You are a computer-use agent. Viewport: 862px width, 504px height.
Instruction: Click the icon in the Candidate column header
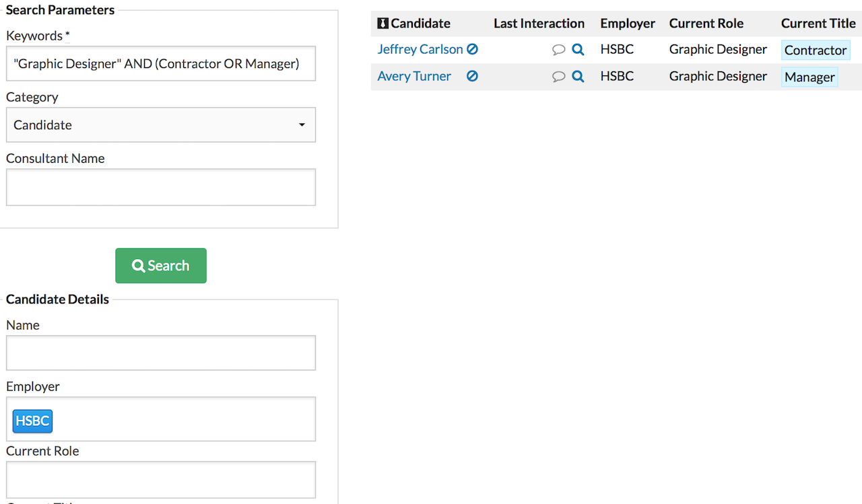383,24
